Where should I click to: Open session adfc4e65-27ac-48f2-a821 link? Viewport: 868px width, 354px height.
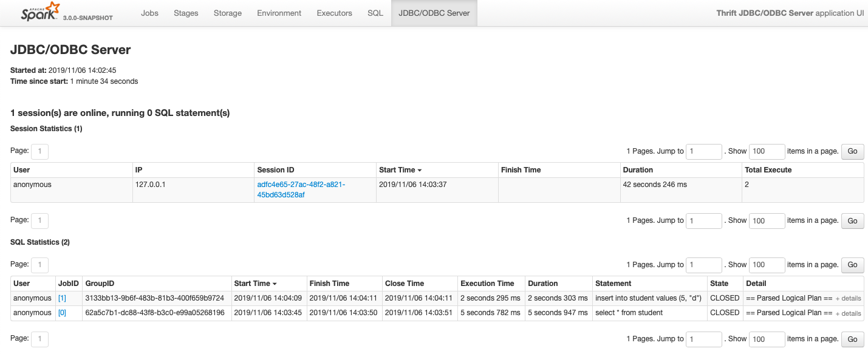tap(301, 189)
